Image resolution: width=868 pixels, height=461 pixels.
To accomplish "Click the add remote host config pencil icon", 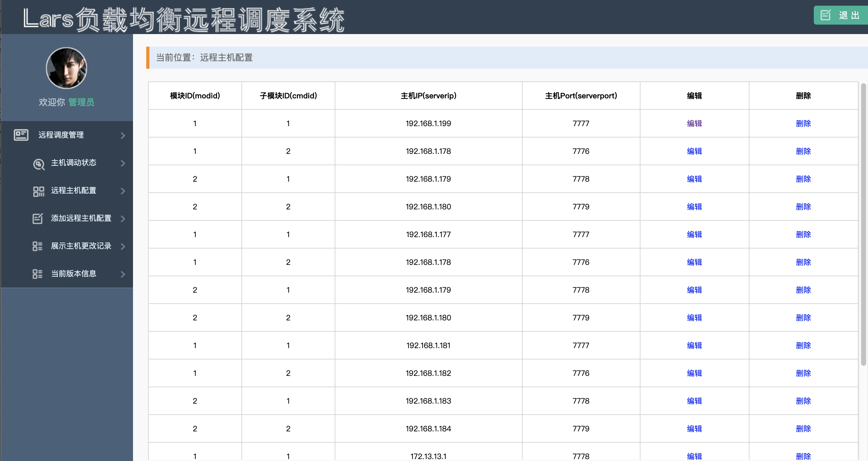I will [x=38, y=219].
